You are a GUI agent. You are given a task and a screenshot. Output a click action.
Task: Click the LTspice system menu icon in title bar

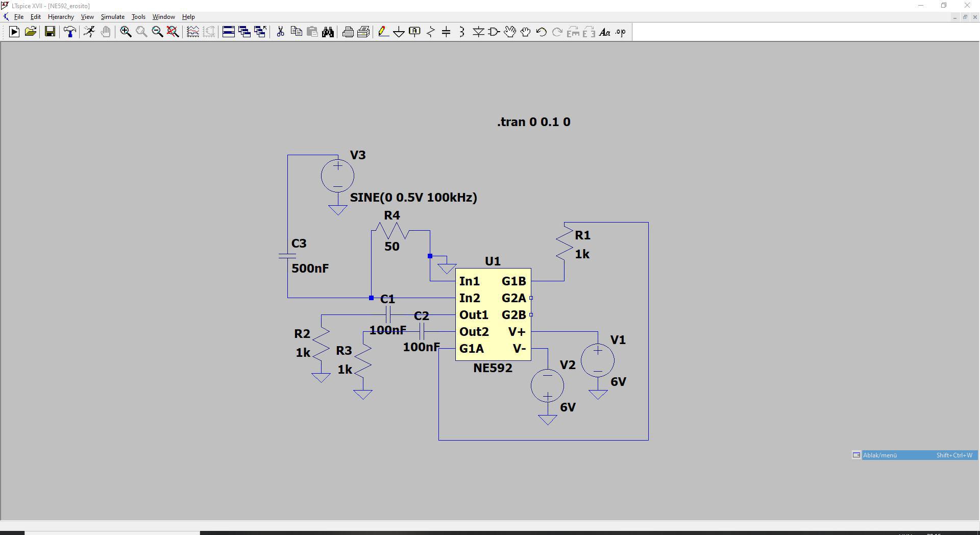(5, 6)
